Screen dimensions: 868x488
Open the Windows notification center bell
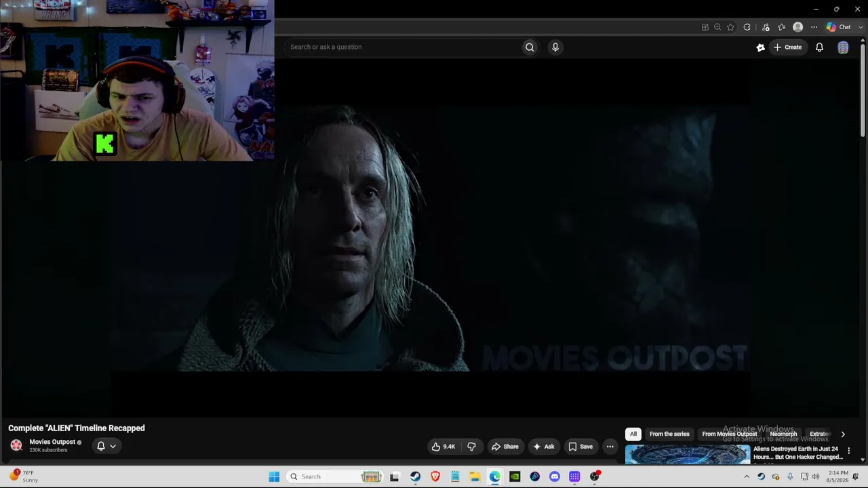pos(856,476)
